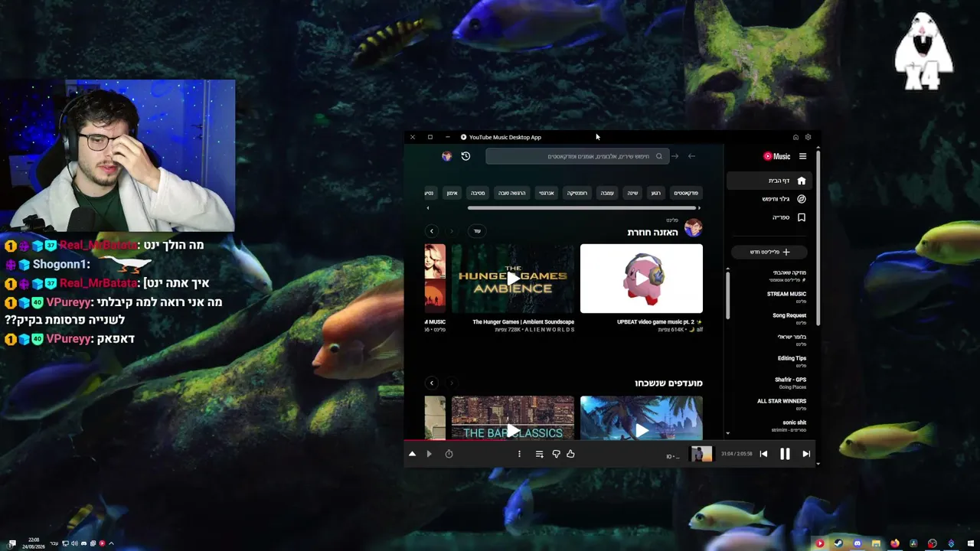Open Discord from the taskbar
The height and width of the screenshot is (551, 980).
coord(857,543)
